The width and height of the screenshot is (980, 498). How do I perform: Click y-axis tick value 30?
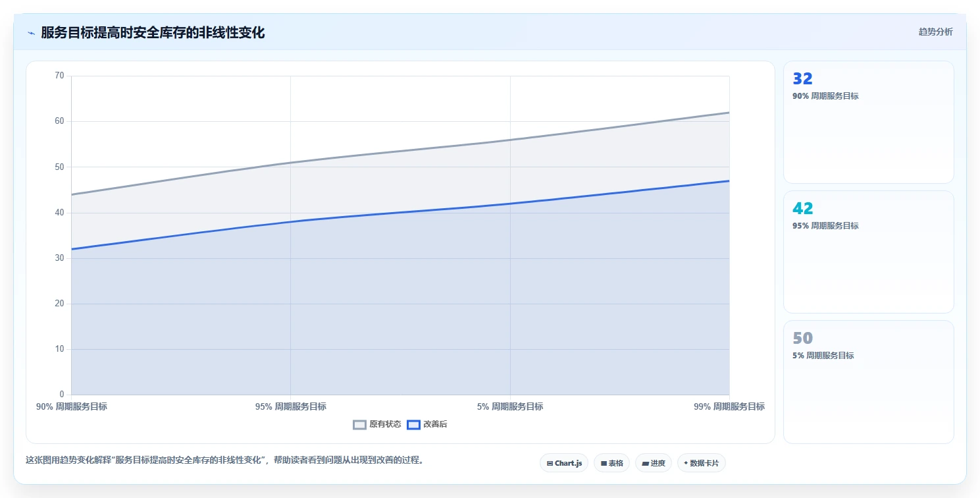click(x=59, y=258)
